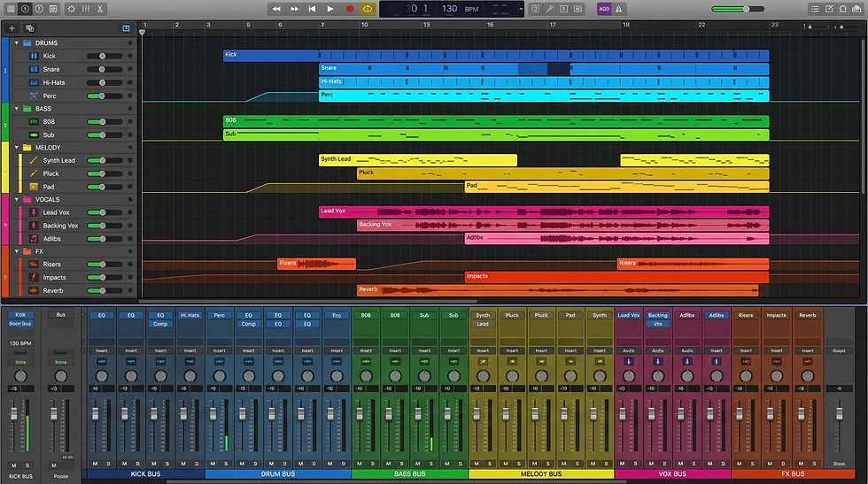Collapse the DRUMS folder triangle
868x484 pixels.
(17, 43)
